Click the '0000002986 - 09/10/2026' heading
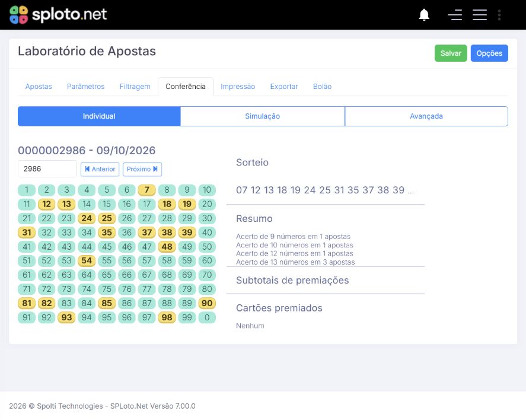The width and height of the screenshot is (526, 420). click(87, 150)
